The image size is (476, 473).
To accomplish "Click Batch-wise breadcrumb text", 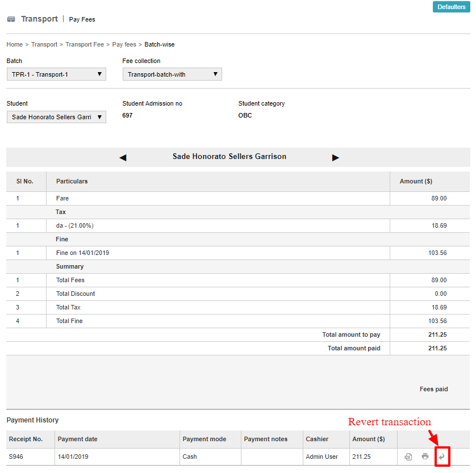I will tap(160, 44).
